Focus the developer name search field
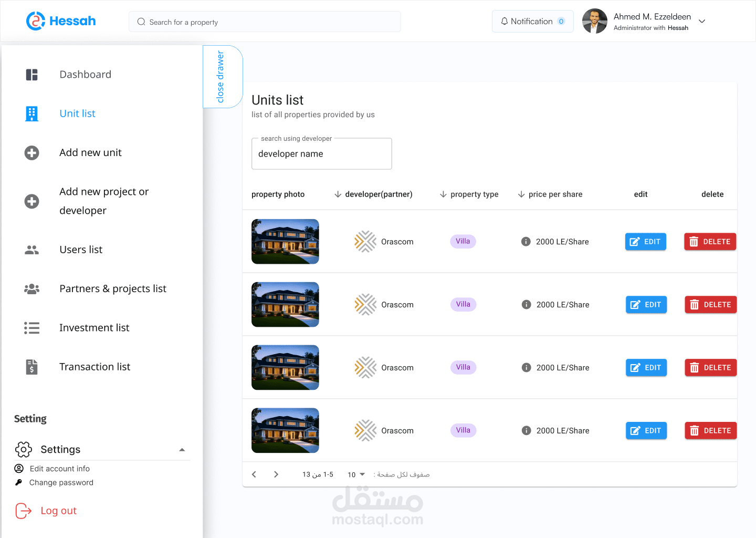This screenshot has height=538, width=756. [322, 154]
